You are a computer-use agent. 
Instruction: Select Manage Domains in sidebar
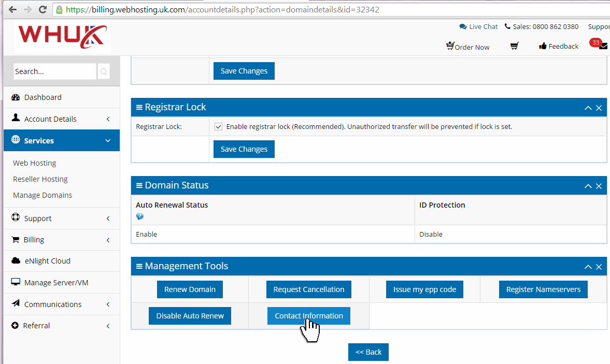[x=42, y=195]
